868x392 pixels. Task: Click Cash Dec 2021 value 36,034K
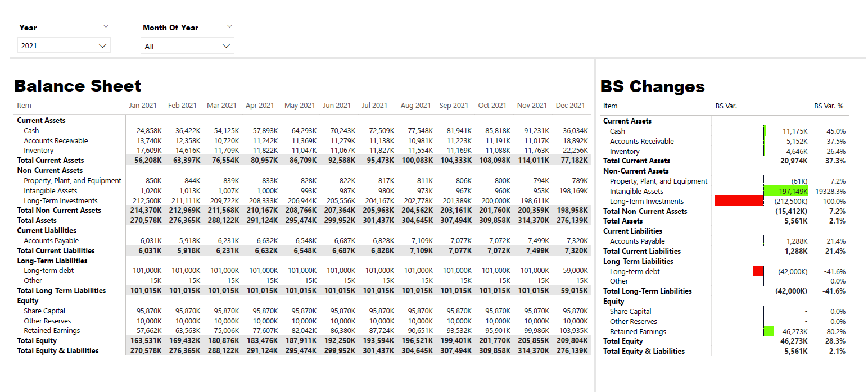click(x=576, y=130)
